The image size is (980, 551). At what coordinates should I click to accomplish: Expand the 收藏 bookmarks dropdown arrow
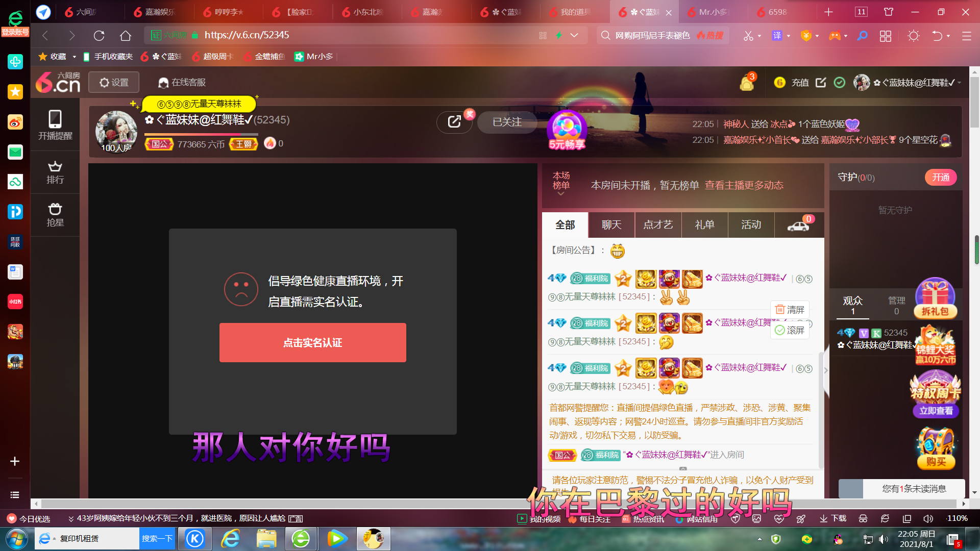[x=74, y=57]
